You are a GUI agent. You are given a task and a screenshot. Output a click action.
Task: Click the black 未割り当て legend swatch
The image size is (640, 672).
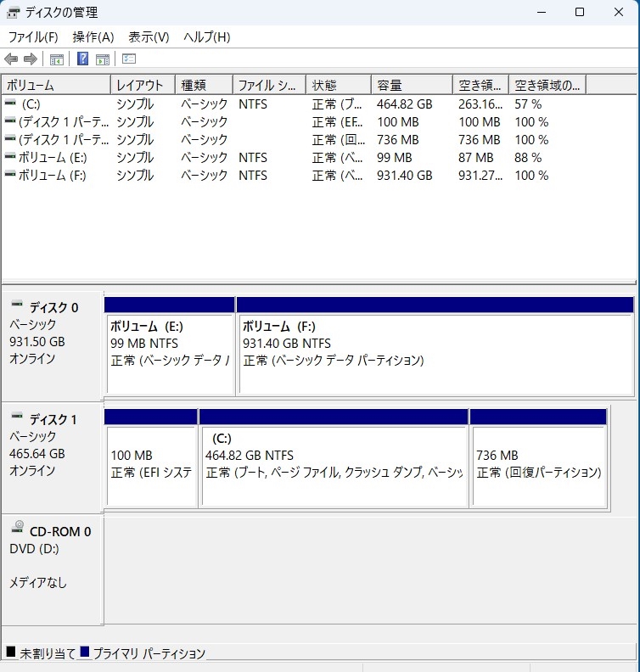pyautogui.click(x=11, y=652)
